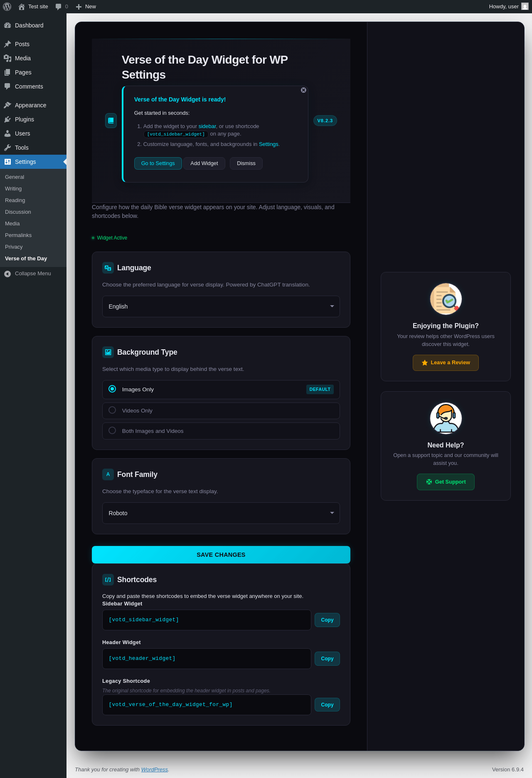The image size is (532, 778).
Task: Click the Save Changes button
Action: 221,555
